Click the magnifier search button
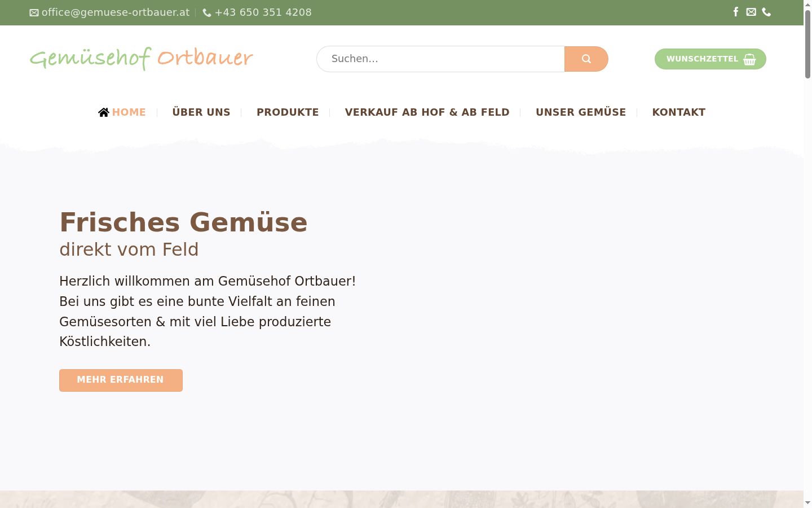 point(586,59)
